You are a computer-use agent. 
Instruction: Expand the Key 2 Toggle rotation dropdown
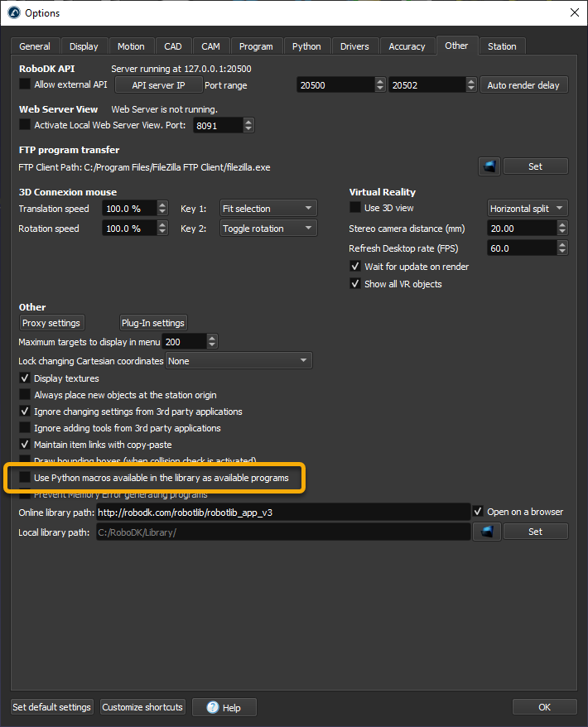(x=268, y=229)
